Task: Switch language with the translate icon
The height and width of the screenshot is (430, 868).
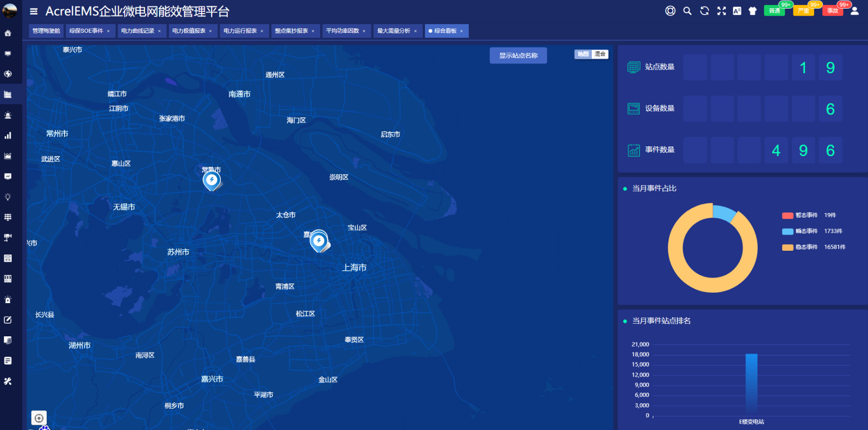Action: [x=737, y=11]
